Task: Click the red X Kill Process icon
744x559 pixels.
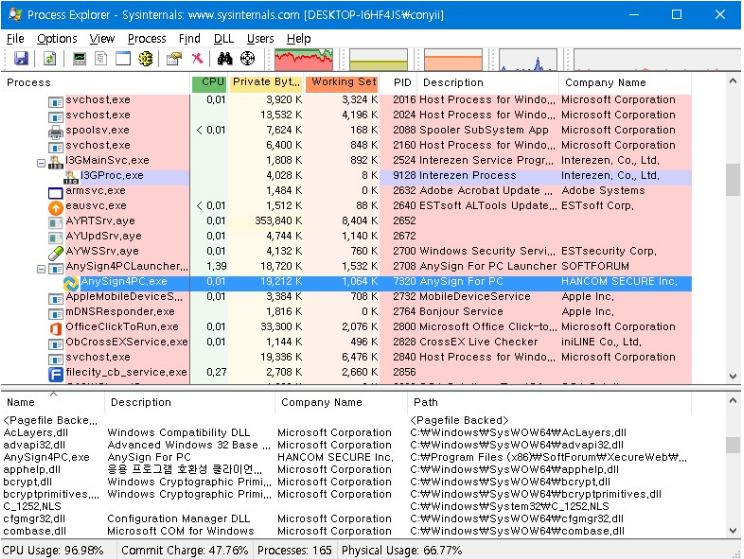Action: 197,59
